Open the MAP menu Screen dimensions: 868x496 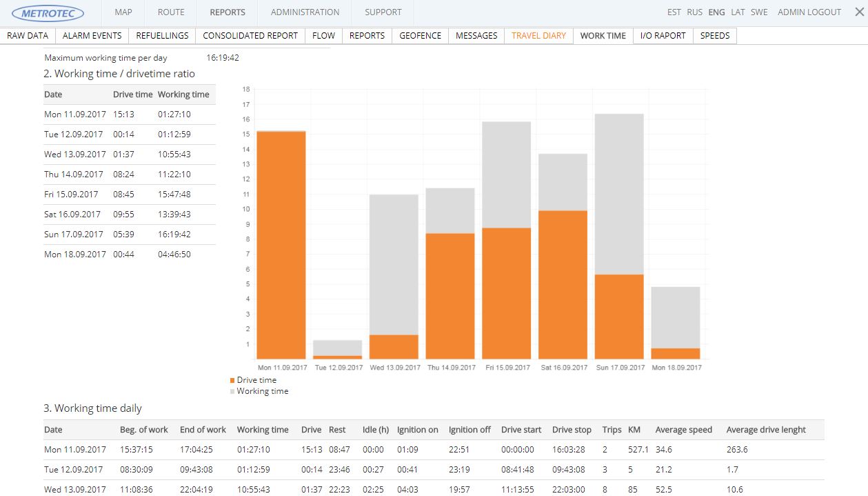pyautogui.click(x=123, y=12)
